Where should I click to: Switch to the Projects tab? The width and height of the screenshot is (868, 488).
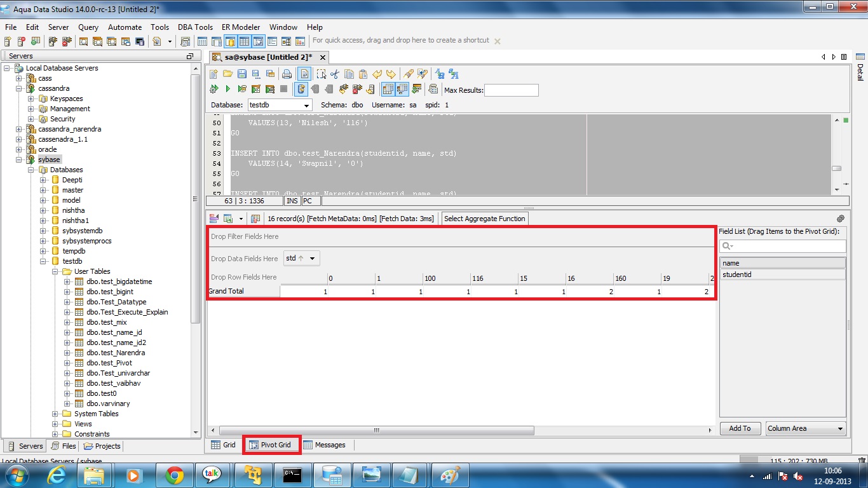102,446
